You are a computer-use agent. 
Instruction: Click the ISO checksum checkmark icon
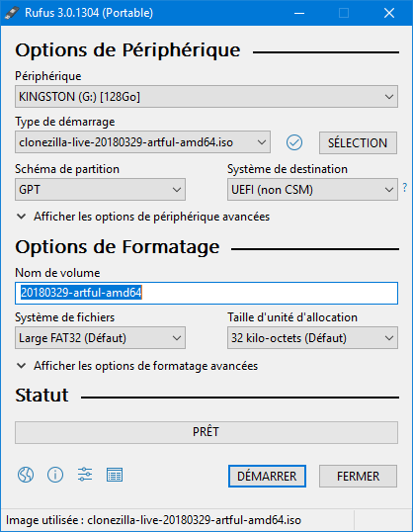point(294,142)
